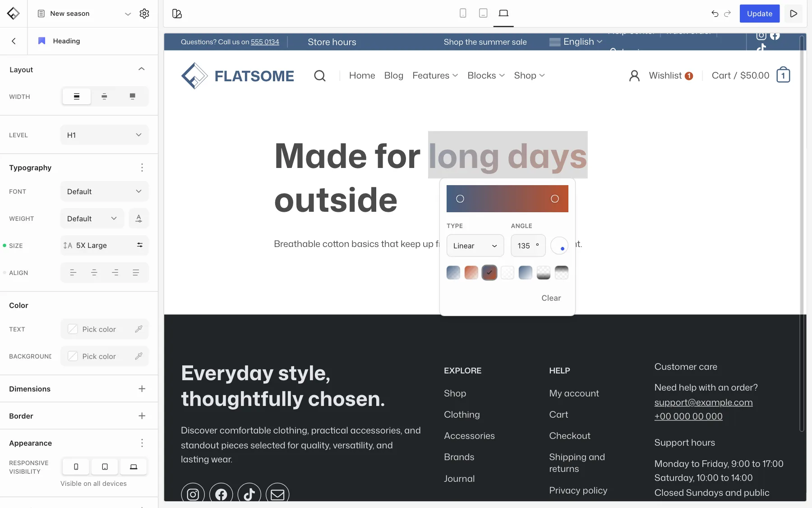Click the account user icon
This screenshot has height=508, width=812.
point(634,75)
